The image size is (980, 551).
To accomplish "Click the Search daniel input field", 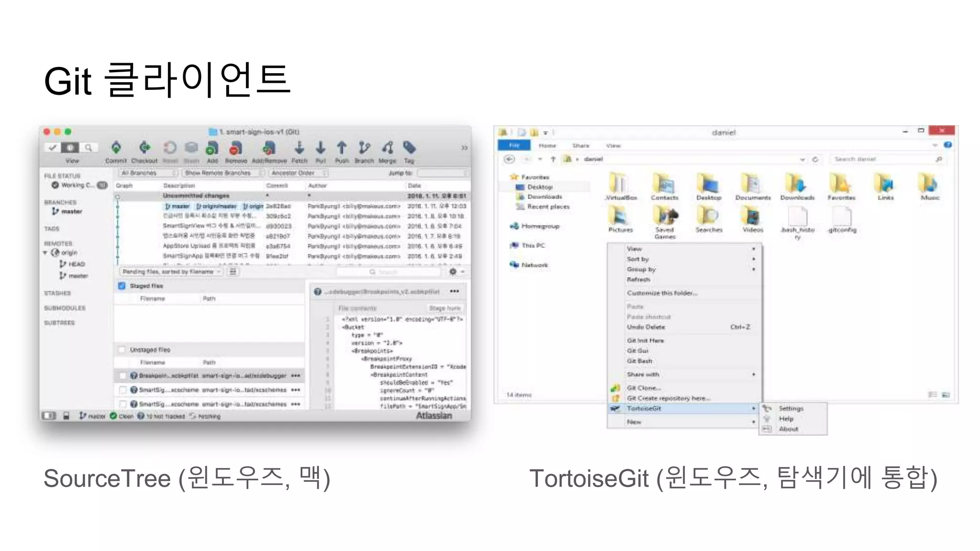I will (x=887, y=159).
